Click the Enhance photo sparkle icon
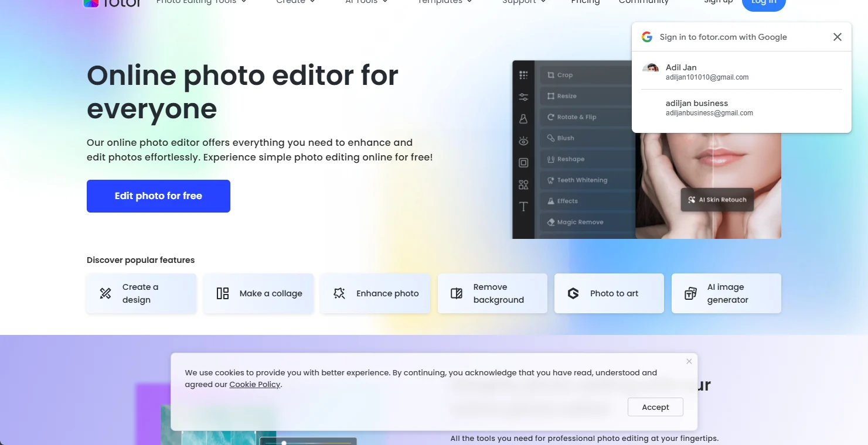The width and height of the screenshot is (868, 445). tap(339, 293)
